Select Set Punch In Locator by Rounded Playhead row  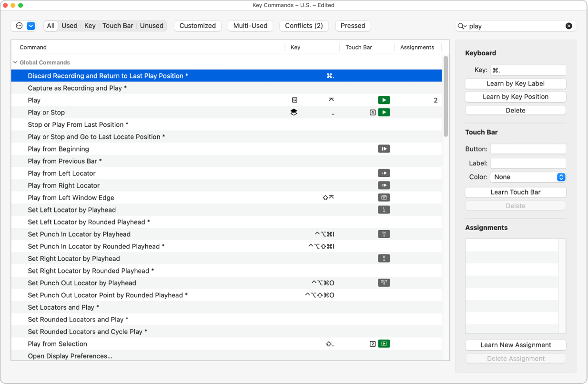pos(226,246)
